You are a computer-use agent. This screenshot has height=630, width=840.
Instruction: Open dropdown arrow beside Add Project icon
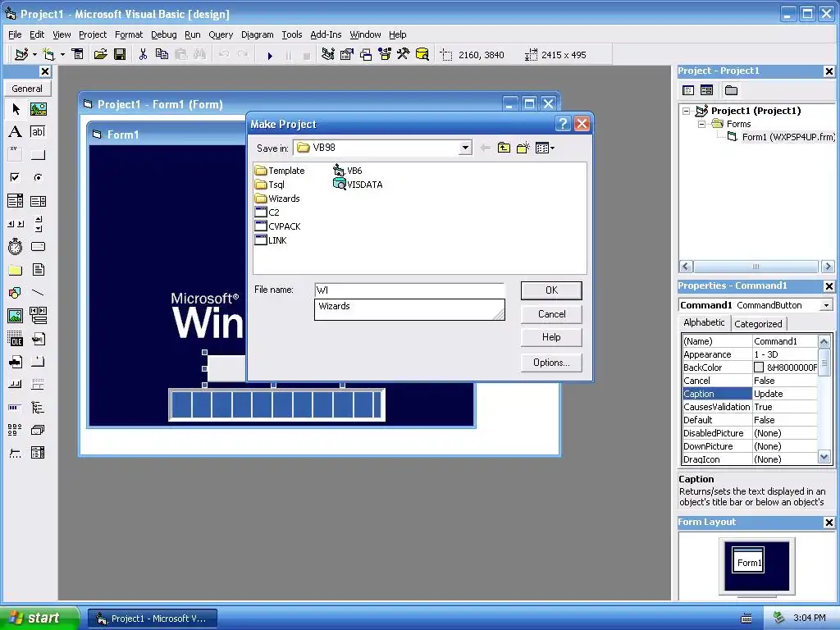tap(34, 55)
